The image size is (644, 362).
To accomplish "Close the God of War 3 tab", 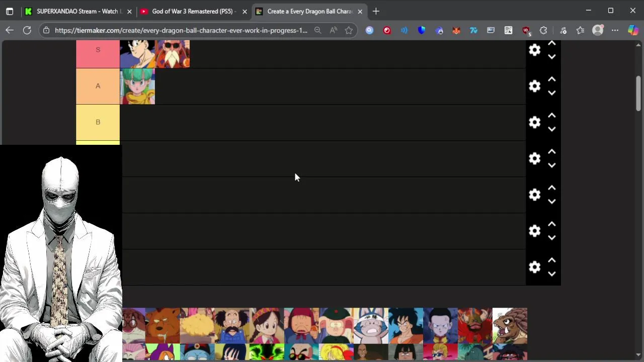I will (245, 11).
